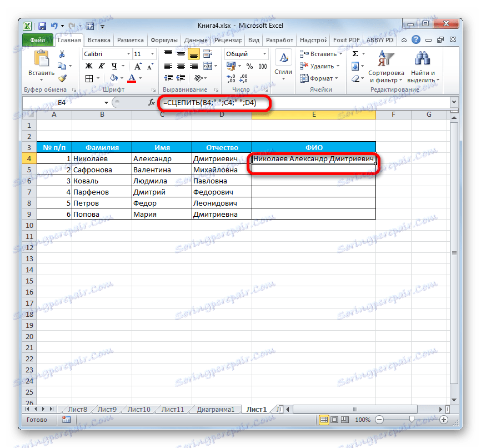Screen dimensions: 481x448
Task: Apply the thousands separator 000 style
Action: coord(263,66)
